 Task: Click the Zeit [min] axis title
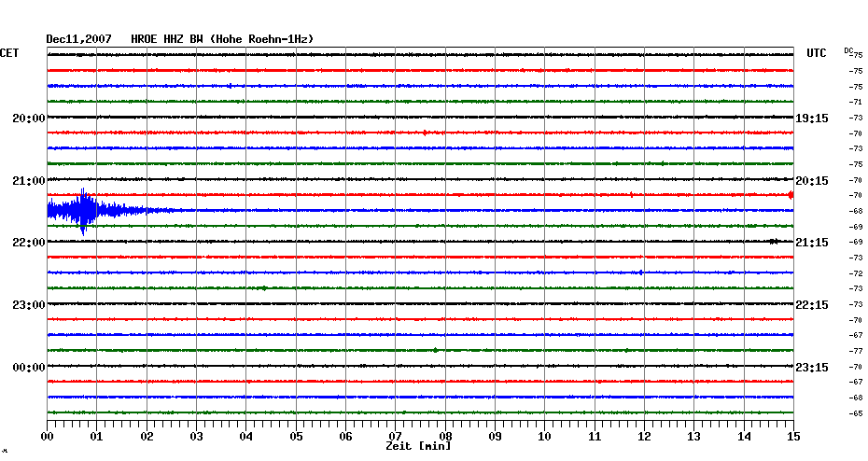pyautogui.click(x=418, y=446)
